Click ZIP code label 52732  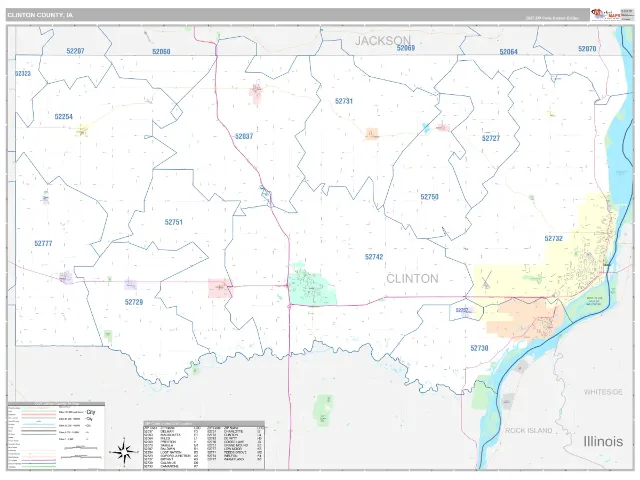[553, 238]
